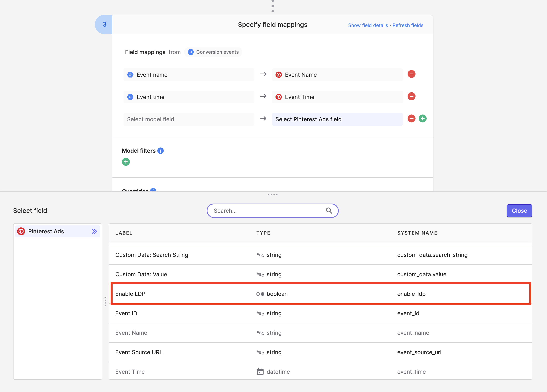
Task: Open the Select model field dropdown
Action: [189, 119]
